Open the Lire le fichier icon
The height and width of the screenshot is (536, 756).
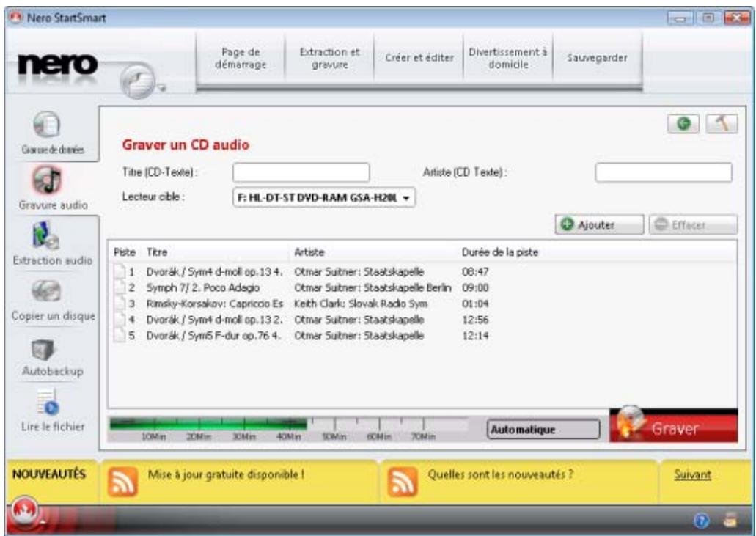(x=48, y=403)
